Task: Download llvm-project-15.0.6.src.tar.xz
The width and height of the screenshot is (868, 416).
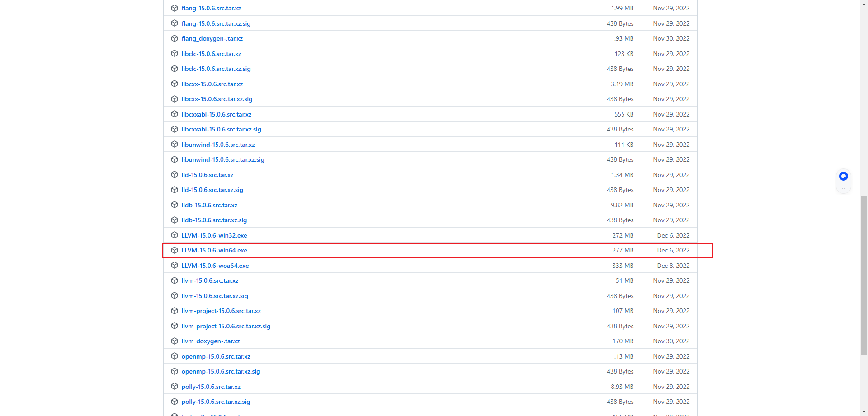Action: 221,311
